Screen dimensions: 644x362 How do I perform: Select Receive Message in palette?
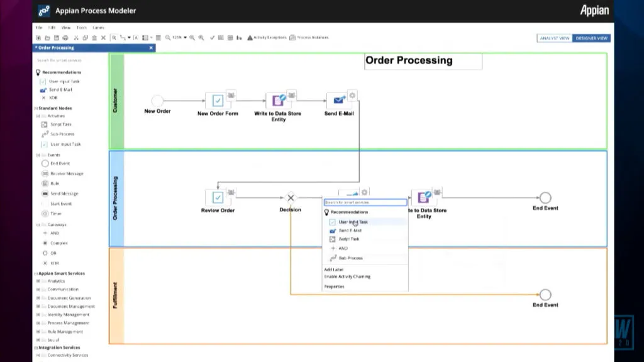62,173
